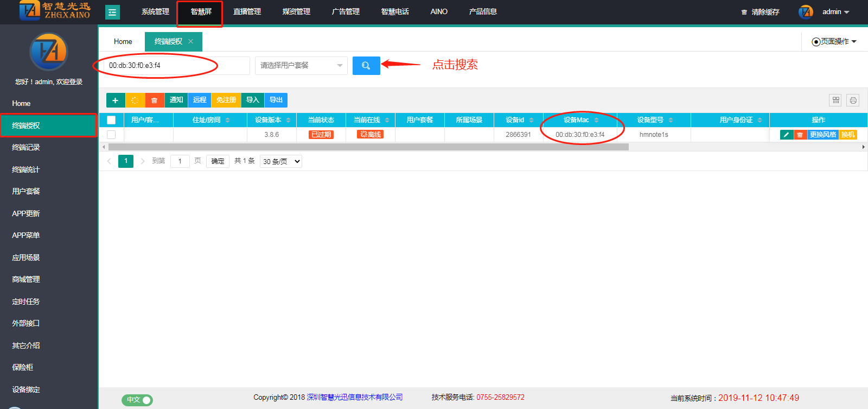Click the print table icon

click(853, 100)
